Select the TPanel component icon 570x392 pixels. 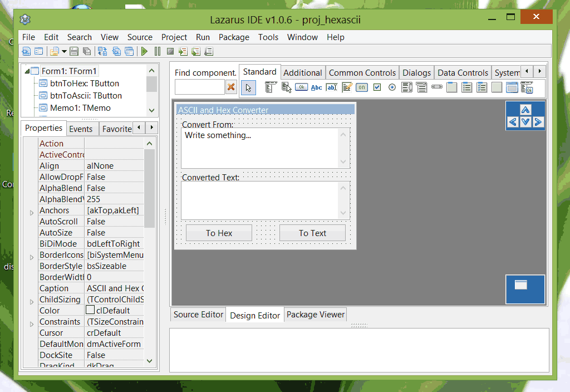point(497,87)
